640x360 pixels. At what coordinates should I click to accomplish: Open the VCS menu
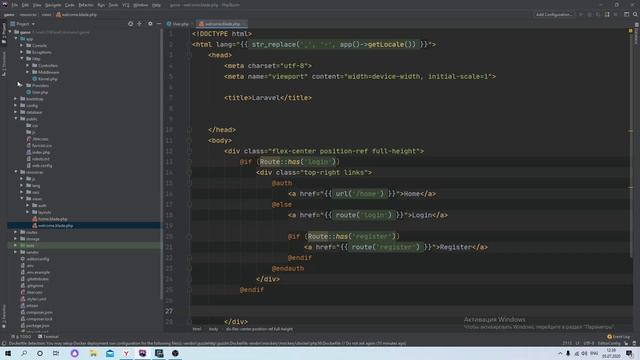point(126,5)
